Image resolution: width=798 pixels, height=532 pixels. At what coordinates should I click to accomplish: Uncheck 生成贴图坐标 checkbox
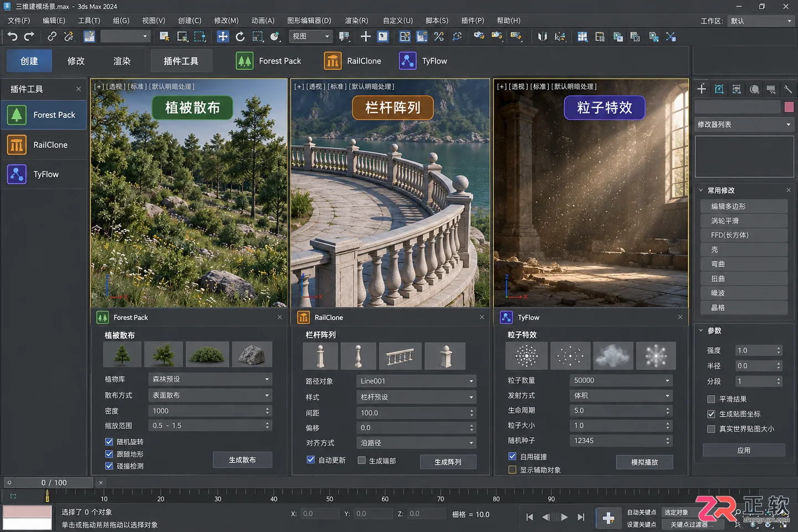[x=711, y=414]
